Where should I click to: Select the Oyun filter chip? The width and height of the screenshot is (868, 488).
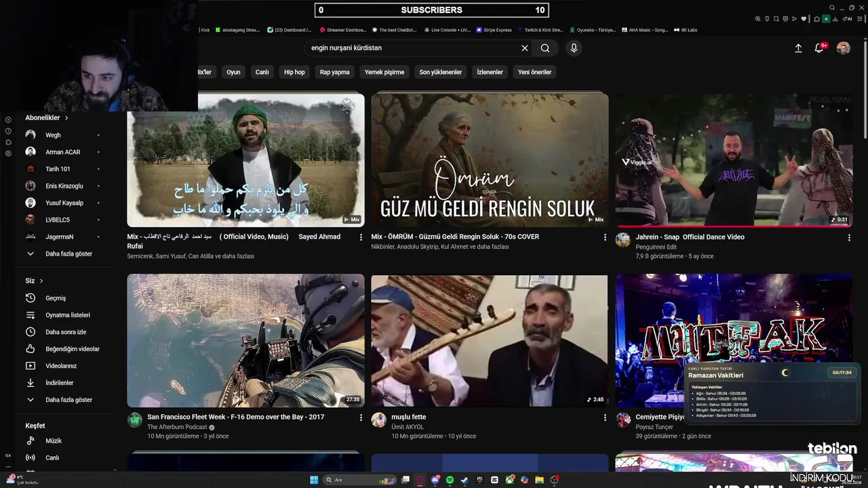[233, 72]
